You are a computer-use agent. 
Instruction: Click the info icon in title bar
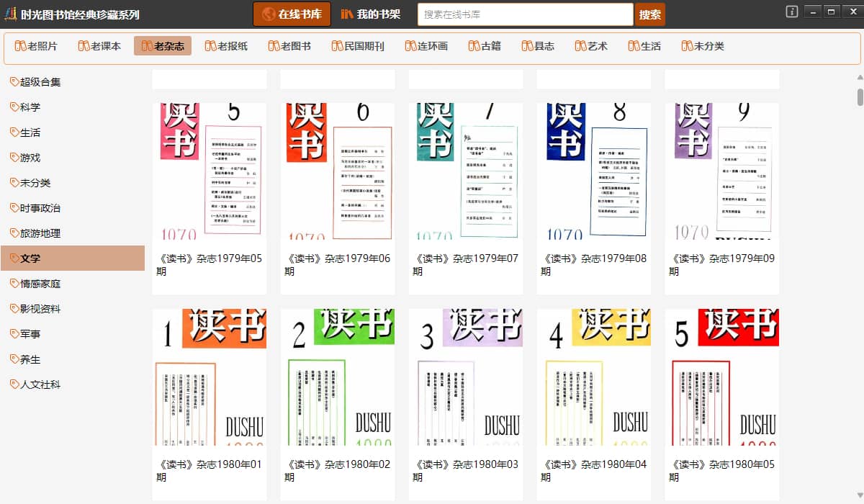tap(792, 12)
